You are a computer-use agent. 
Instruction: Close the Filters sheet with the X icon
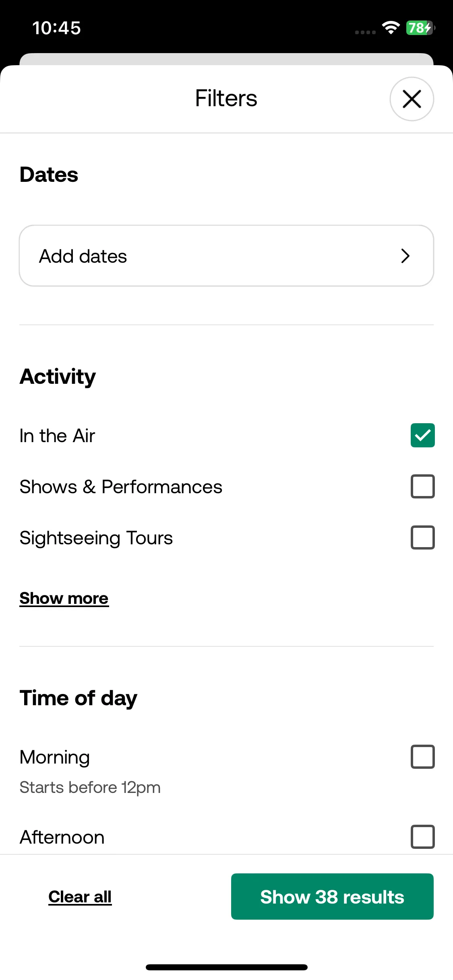(412, 99)
